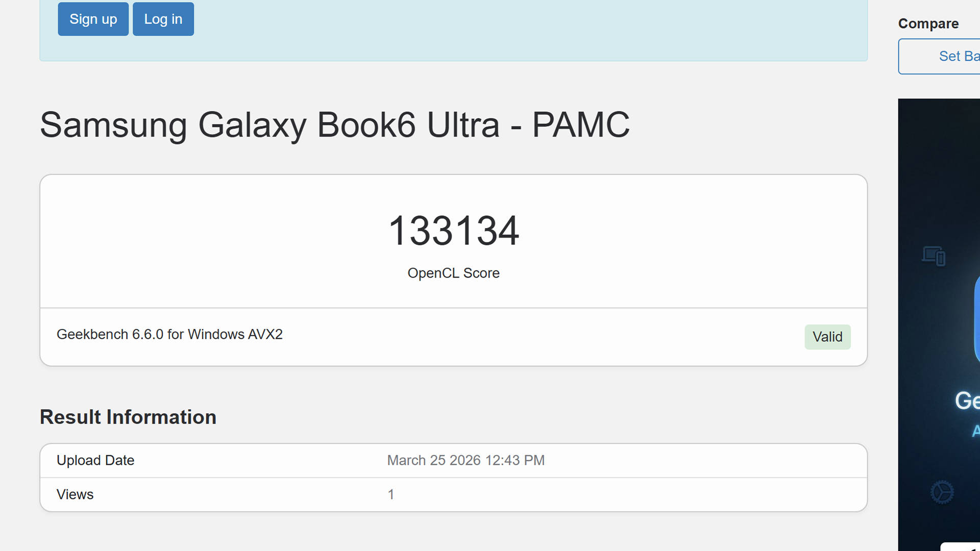
Task: Click the 133134 score number
Action: pyautogui.click(x=453, y=231)
